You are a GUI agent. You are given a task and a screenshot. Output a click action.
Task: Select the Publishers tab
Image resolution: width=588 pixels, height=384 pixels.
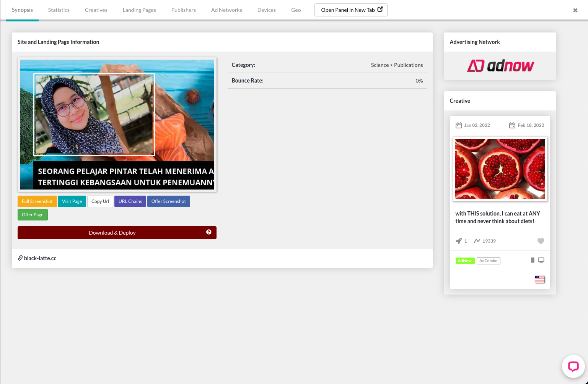[183, 10]
